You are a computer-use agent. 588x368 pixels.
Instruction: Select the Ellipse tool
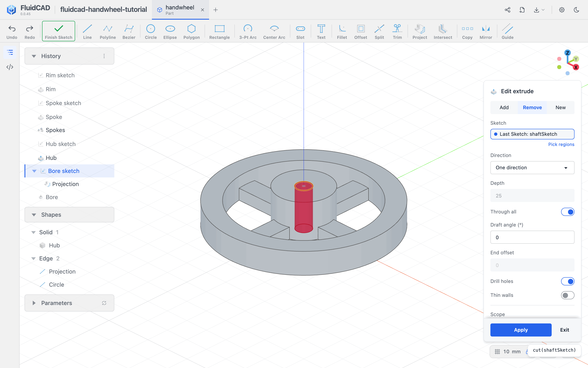pyautogui.click(x=170, y=32)
